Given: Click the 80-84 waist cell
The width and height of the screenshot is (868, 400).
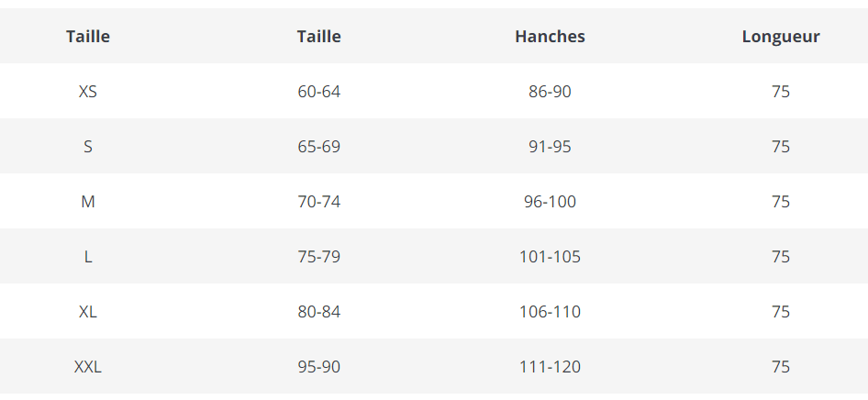Looking at the screenshot, I should [318, 312].
